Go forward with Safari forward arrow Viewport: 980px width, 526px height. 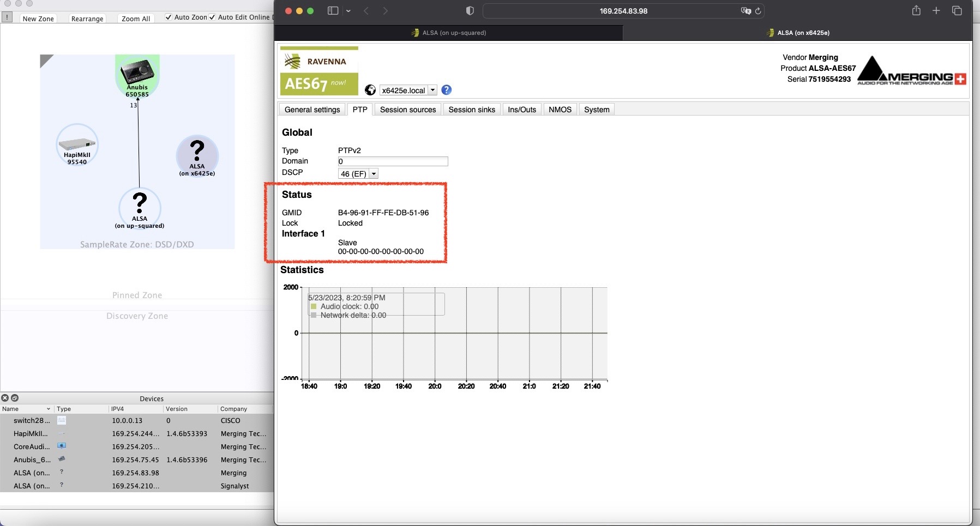(386, 11)
